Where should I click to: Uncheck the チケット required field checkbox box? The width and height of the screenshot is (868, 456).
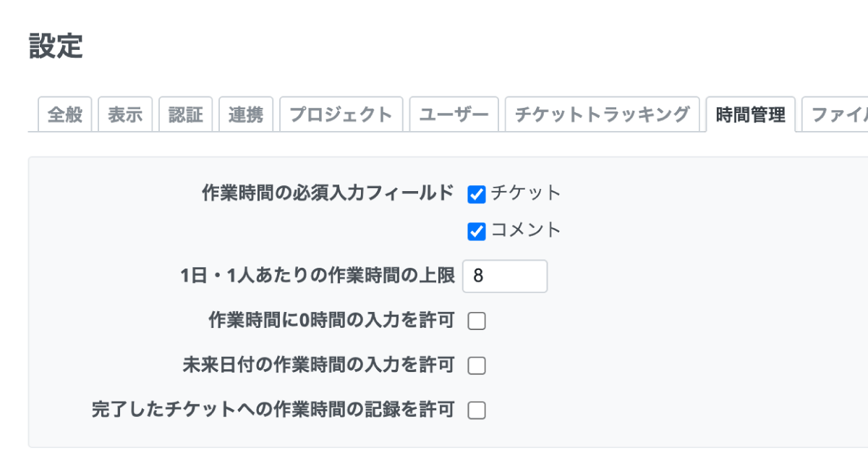tap(477, 195)
